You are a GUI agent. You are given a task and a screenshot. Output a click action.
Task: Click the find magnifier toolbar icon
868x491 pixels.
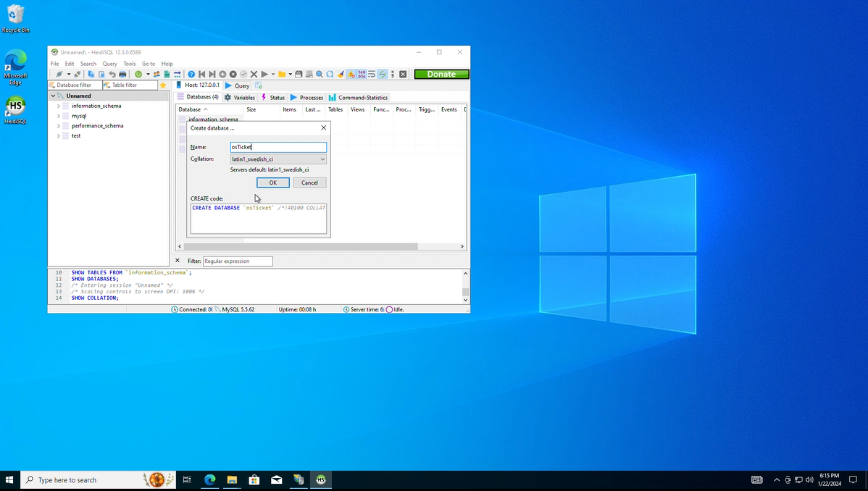click(x=320, y=74)
